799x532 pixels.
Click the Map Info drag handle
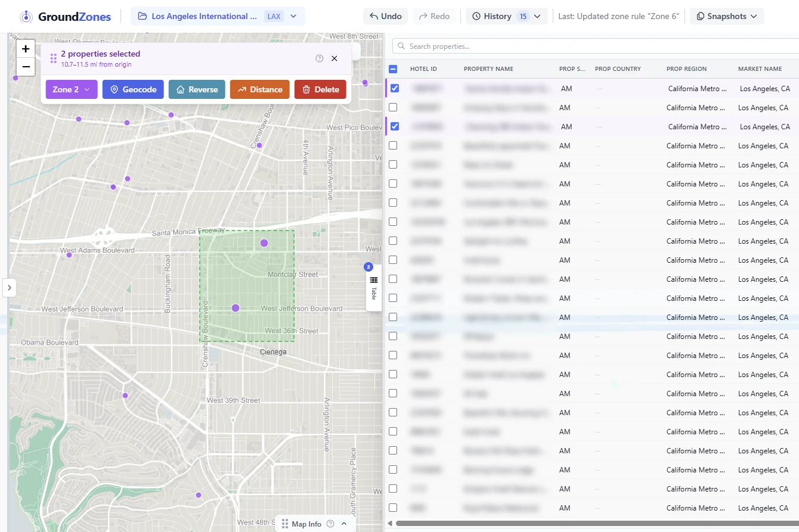tap(284, 524)
